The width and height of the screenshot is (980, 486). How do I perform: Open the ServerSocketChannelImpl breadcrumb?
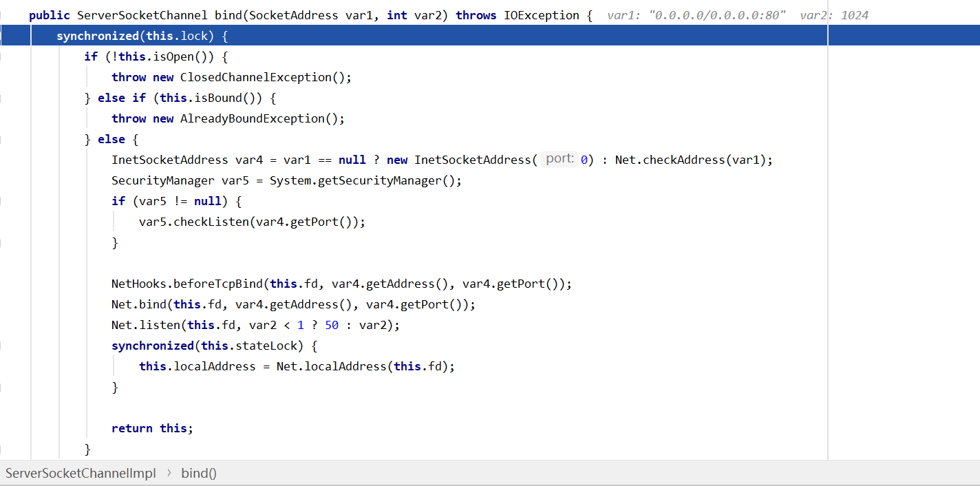point(81,473)
